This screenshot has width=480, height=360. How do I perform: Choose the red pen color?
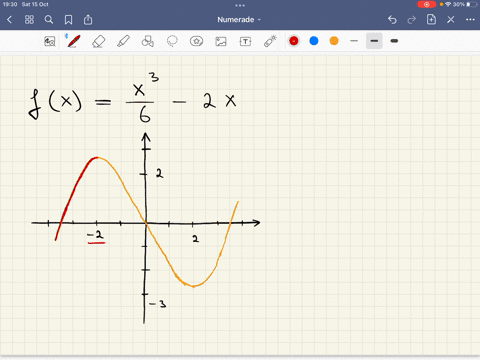[294, 41]
